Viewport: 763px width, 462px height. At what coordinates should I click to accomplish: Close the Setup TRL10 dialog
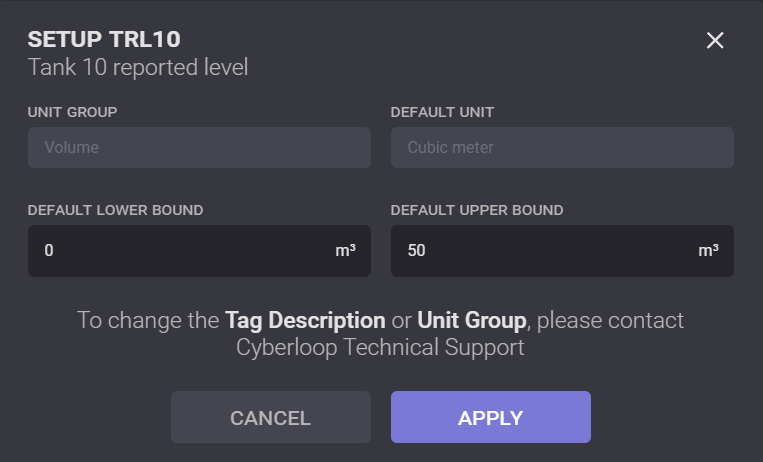point(714,40)
